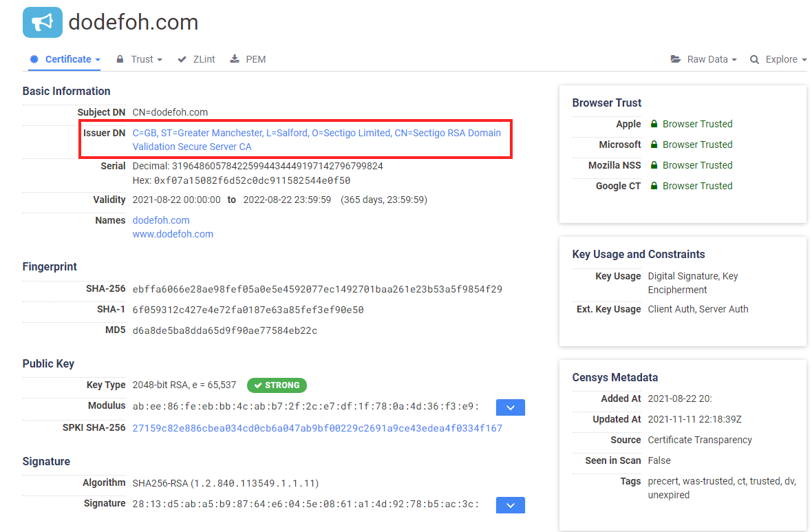
Task: Click the Explore magnifier icon
Action: pyautogui.click(x=754, y=60)
